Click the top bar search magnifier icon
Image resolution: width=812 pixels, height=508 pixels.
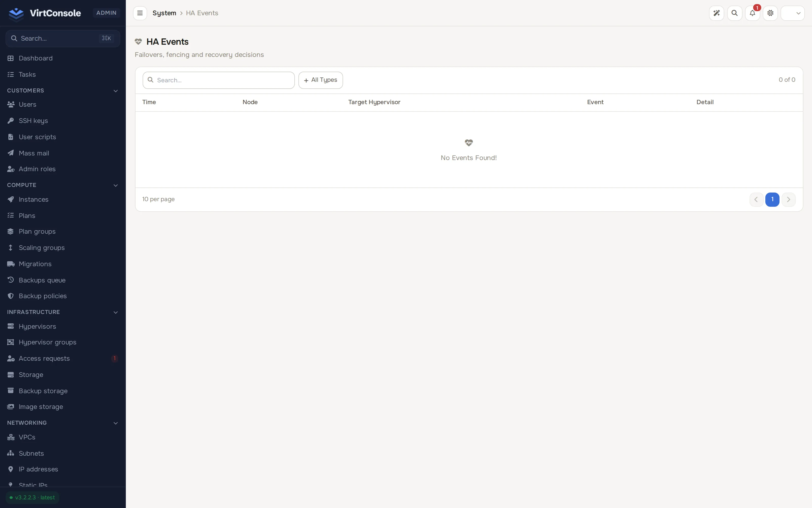point(735,13)
